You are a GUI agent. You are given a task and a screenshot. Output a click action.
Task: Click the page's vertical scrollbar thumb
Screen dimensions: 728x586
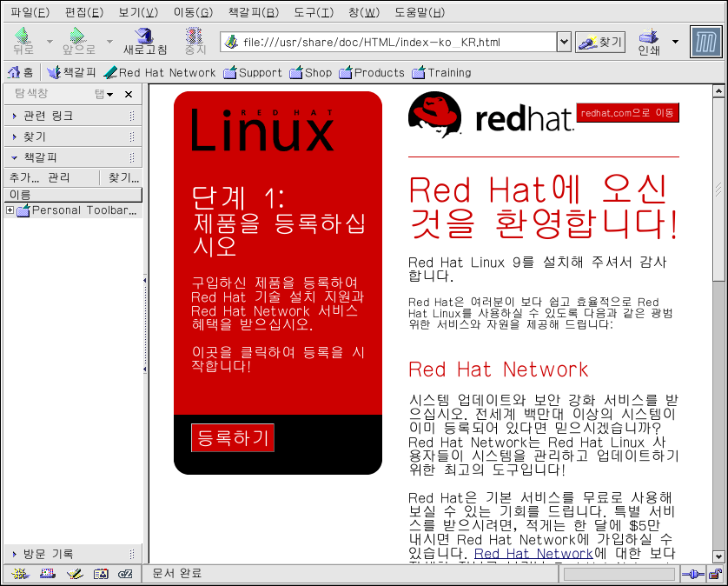pyautogui.click(x=718, y=191)
